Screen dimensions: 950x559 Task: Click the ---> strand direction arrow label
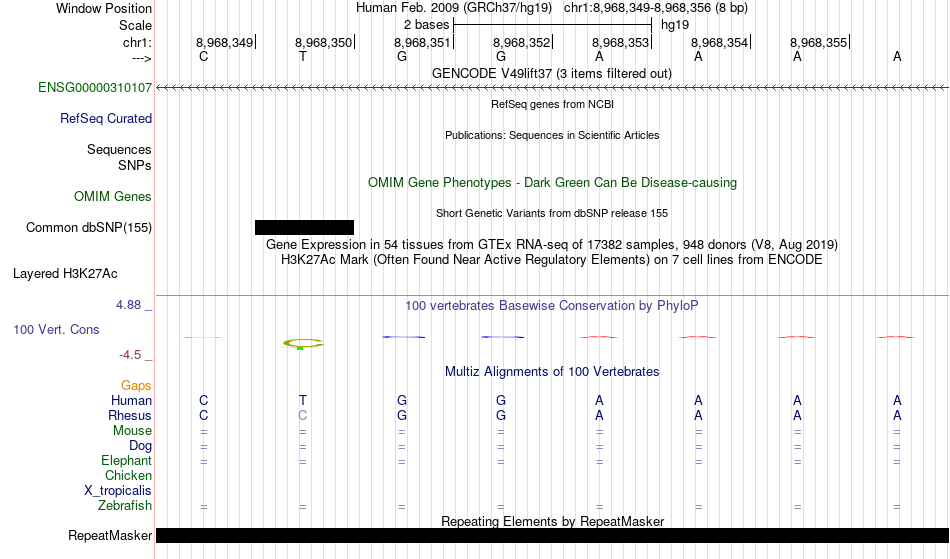click(141, 58)
